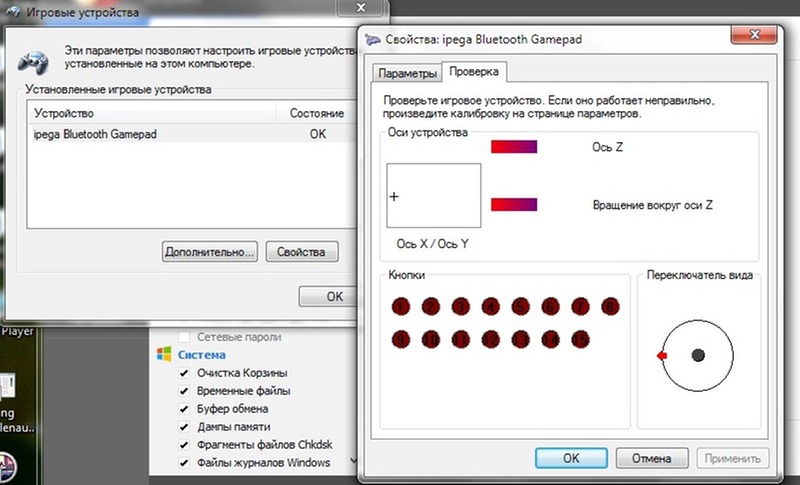This screenshot has width=800, height=485.
Task: Click button indicator 1 in Кнопки group
Action: (400, 306)
